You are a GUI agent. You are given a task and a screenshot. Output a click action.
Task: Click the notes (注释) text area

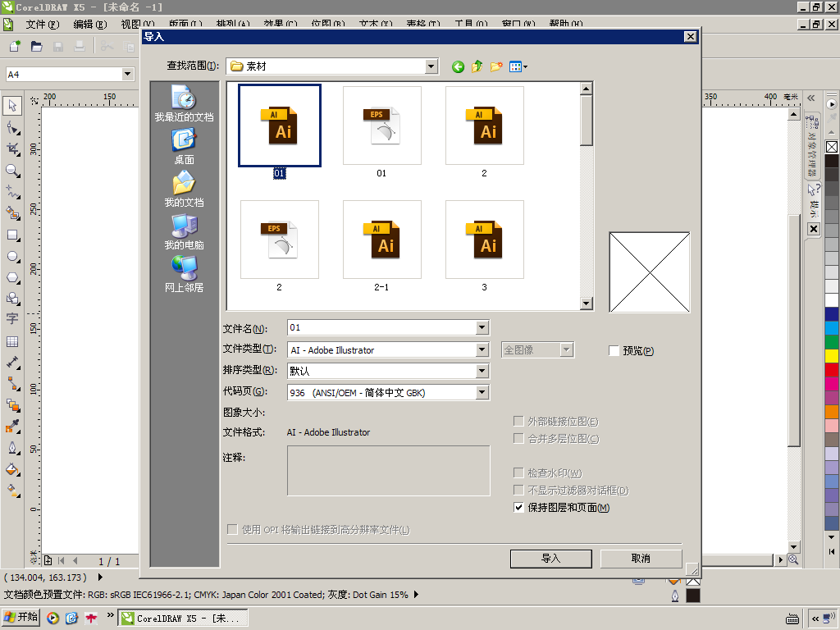pyautogui.click(x=388, y=471)
